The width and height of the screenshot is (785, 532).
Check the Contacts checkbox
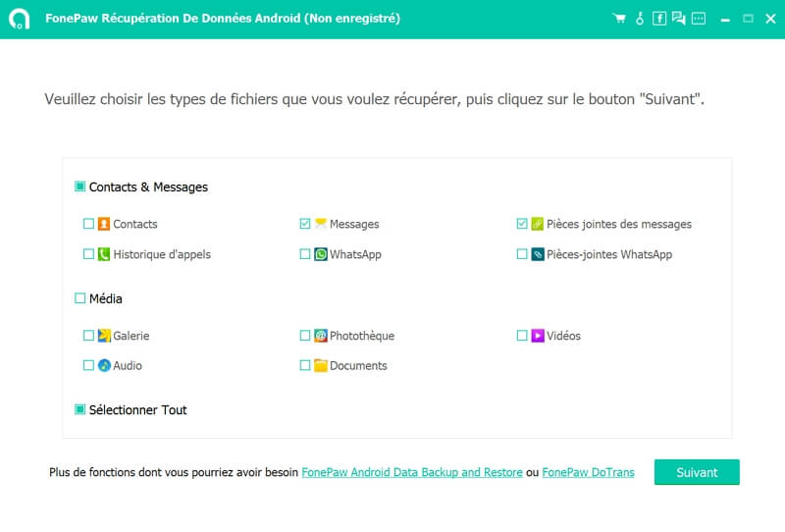88,224
